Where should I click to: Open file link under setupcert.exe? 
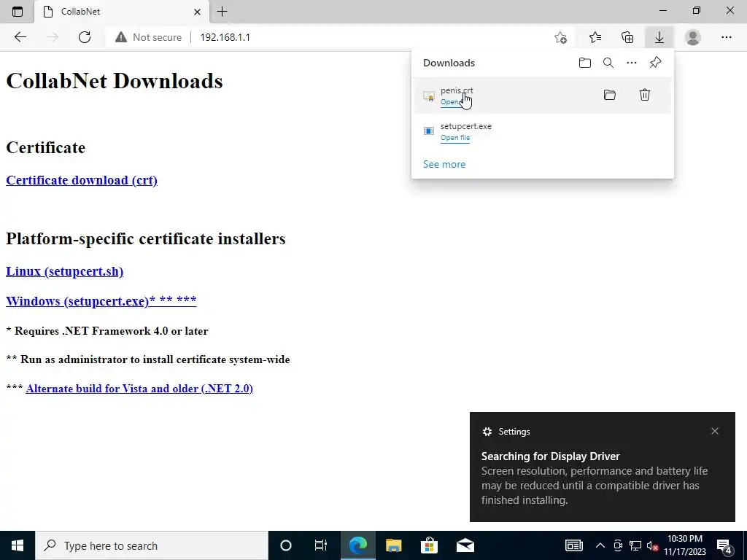click(455, 138)
